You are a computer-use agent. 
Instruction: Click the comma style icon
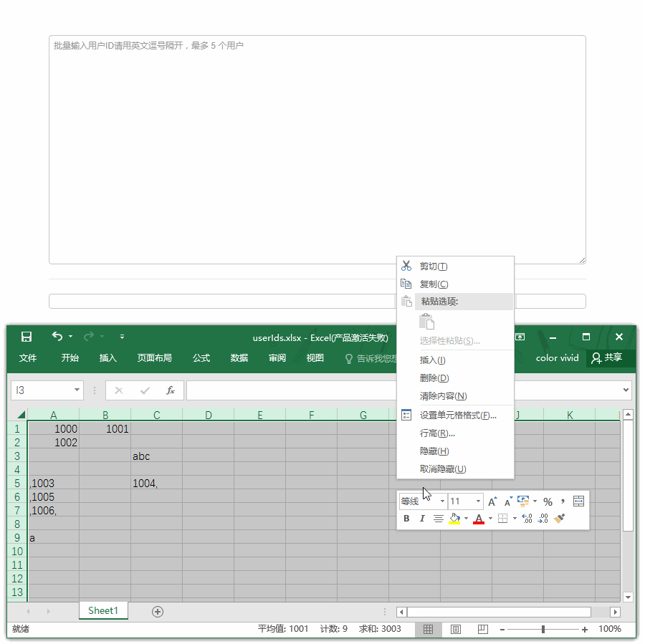(x=563, y=501)
